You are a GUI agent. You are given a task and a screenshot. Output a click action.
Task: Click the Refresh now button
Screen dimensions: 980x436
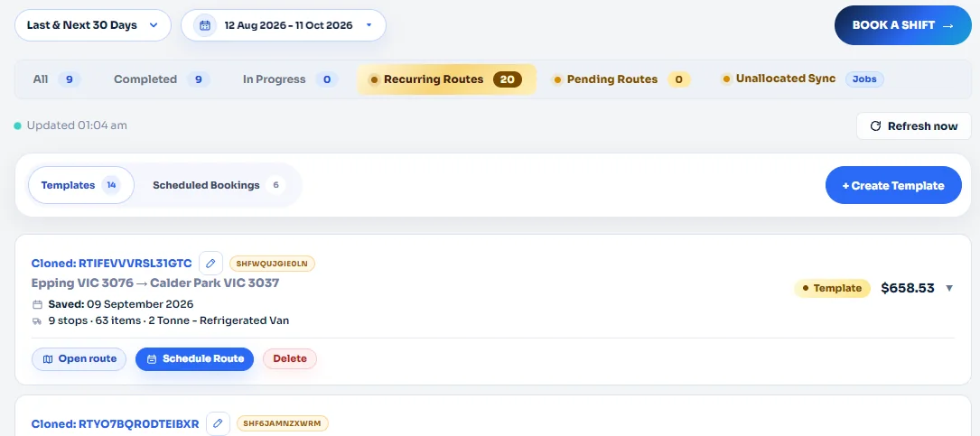pos(914,126)
